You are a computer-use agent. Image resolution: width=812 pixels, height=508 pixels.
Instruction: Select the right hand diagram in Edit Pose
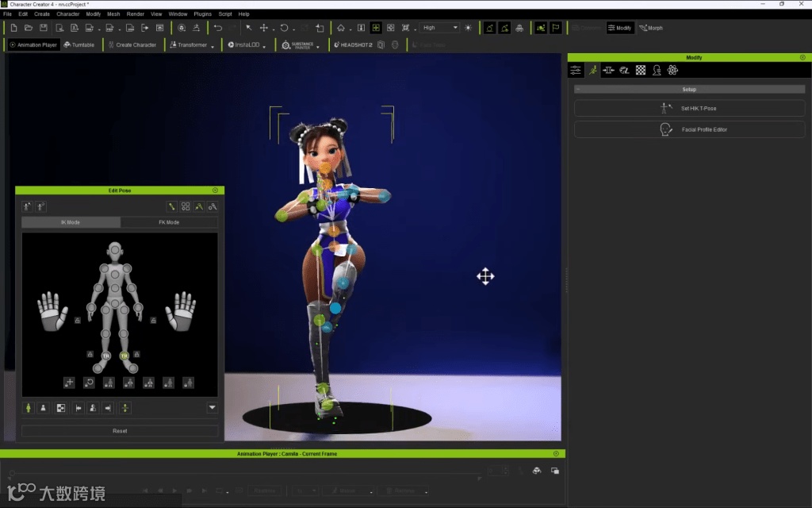(x=181, y=311)
